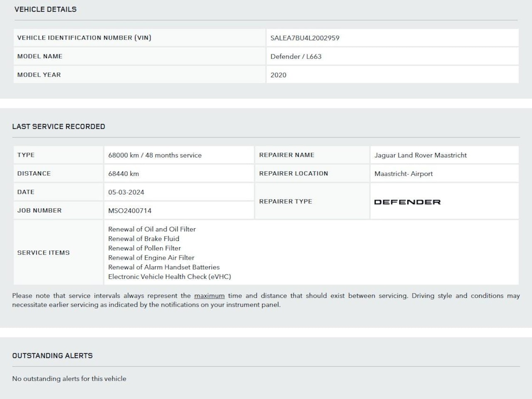Click the Job Number label cell
The image size is (532, 399).
58,210
